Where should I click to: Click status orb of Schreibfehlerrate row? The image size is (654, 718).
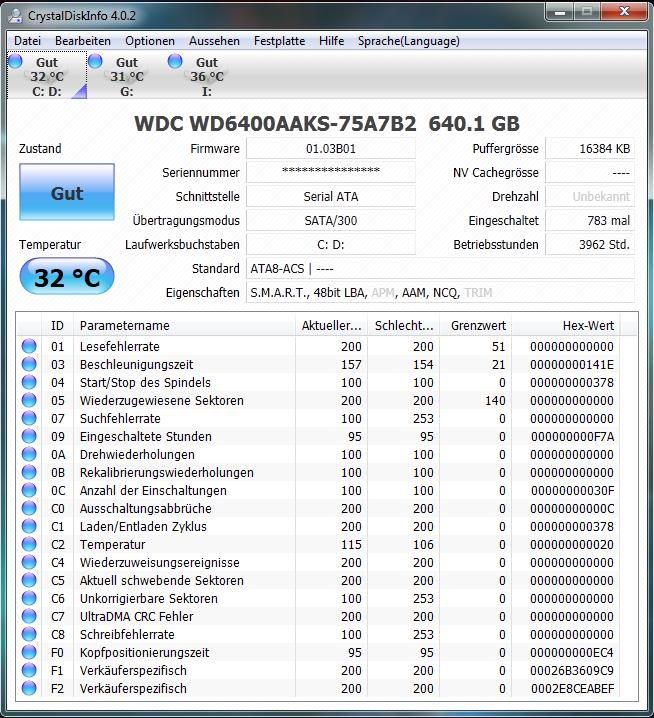point(29,634)
